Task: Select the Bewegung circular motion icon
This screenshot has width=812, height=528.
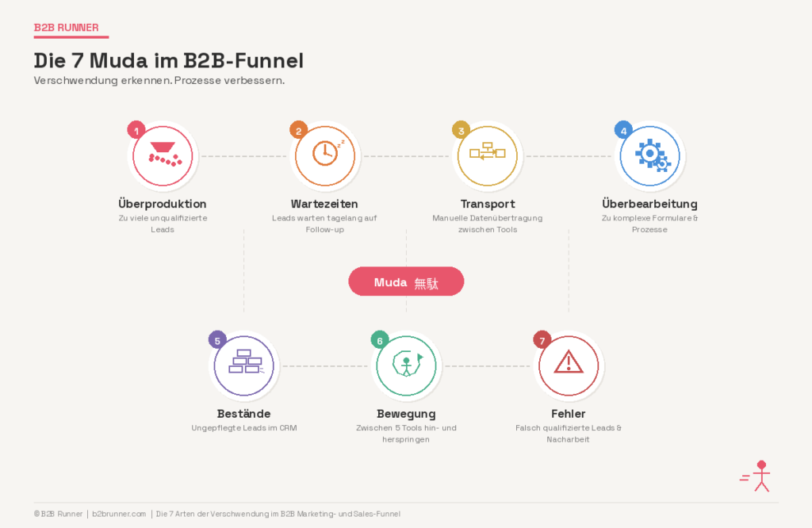Action: point(406,365)
